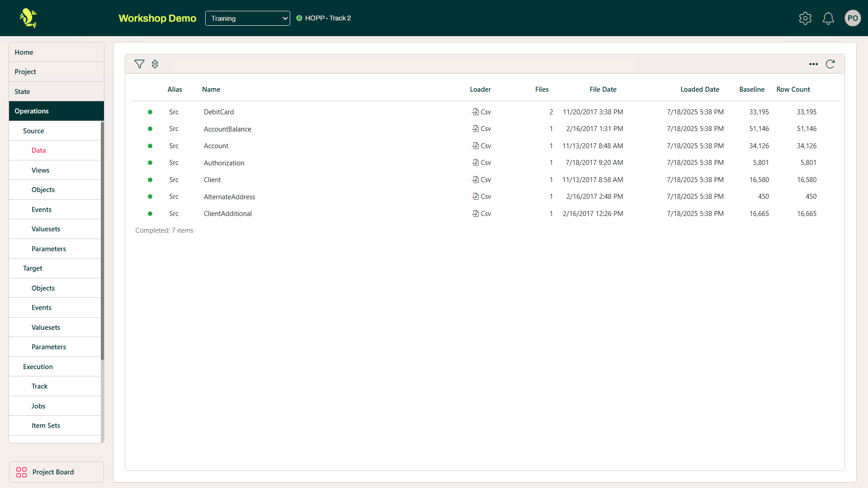The height and width of the screenshot is (488, 868).
Task: Sort by Row Count column header
Action: [x=793, y=89]
